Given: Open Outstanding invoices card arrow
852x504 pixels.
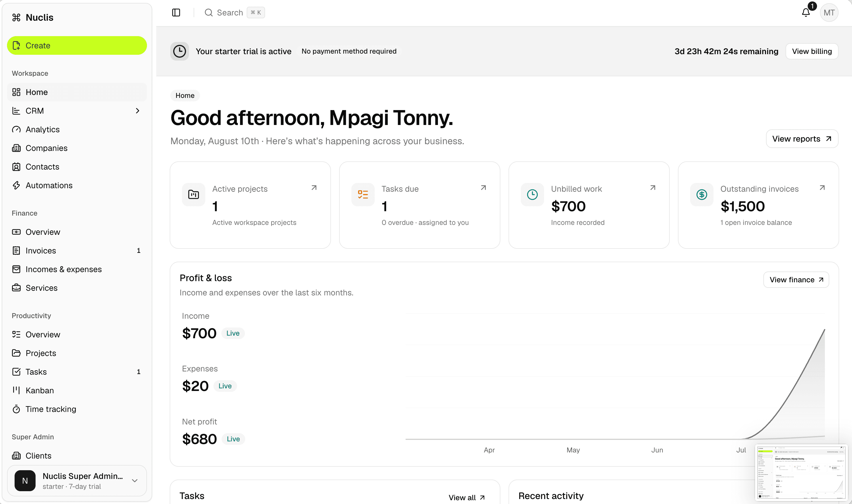Looking at the screenshot, I should point(822,188).
